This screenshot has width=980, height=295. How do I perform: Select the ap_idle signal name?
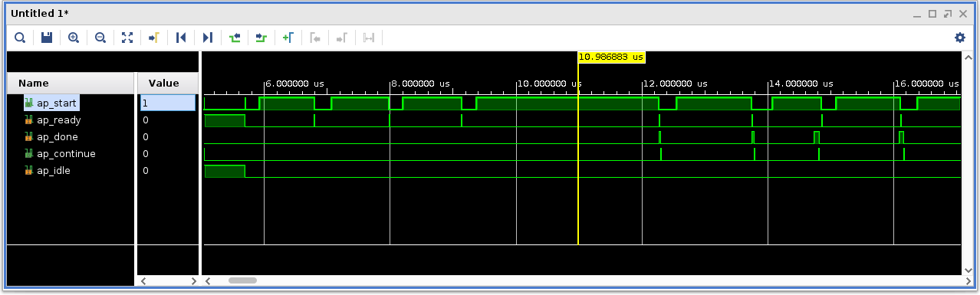tap(54, 170)
